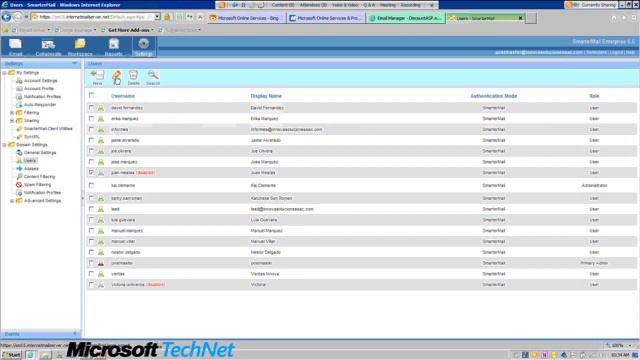Image resolution: width=640 pixels, height=360 pixels.
Task: Click the Logout link at top right
Action: pos(616,53)
